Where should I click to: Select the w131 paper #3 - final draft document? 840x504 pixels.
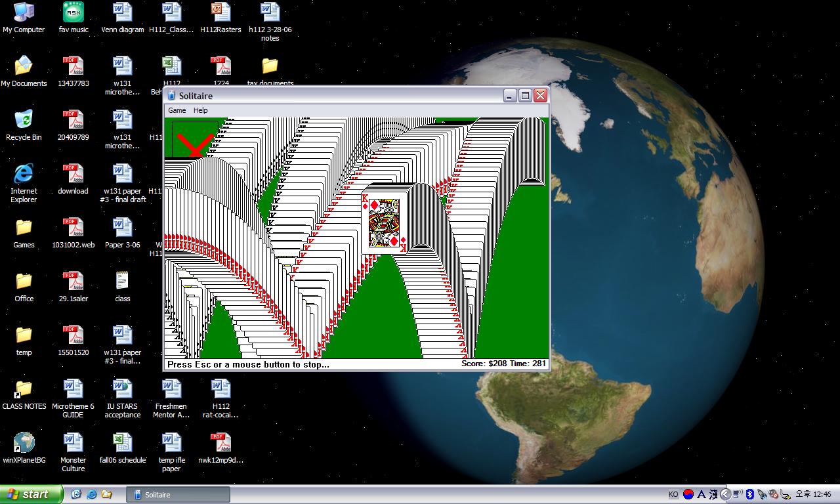123,183
